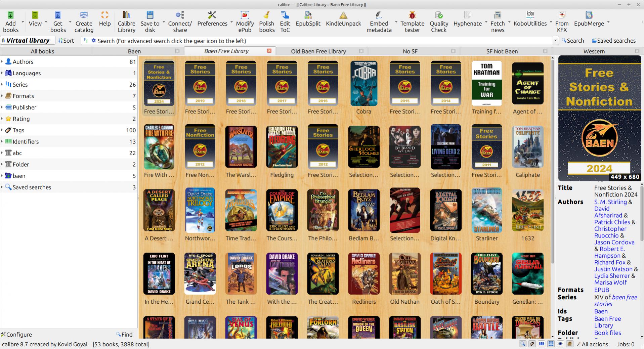The image size is (644, 349).
Task: Toggle the Quickview eye button
Action: click(560, 344)
